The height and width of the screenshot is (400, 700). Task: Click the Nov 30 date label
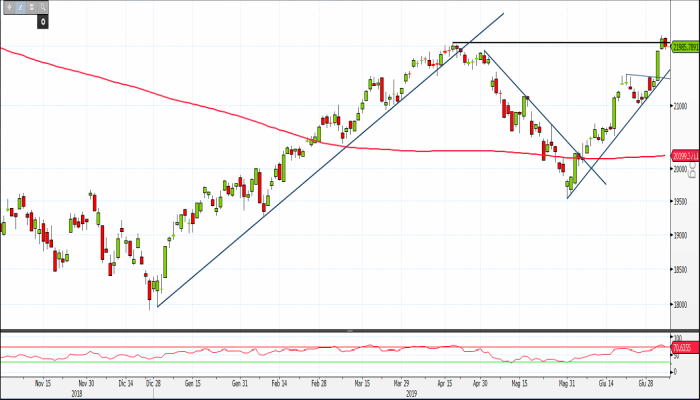pyautogui.click(x=86, y=383)
